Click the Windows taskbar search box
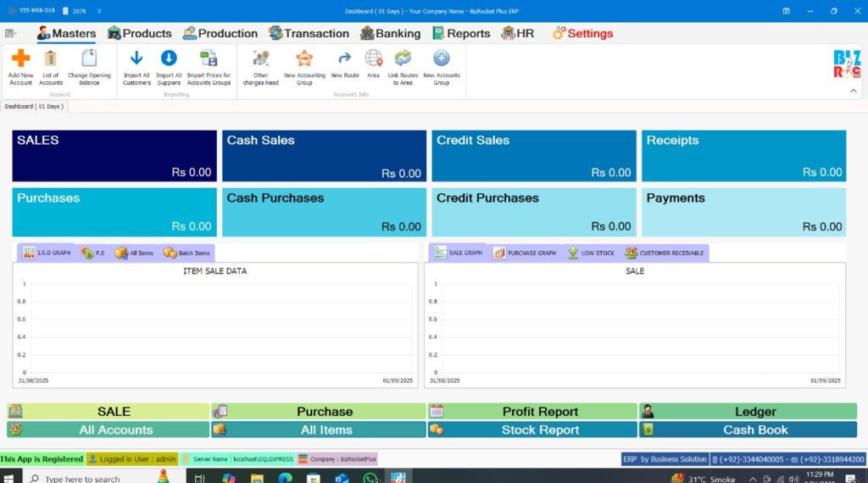This screenshot has height=483, width=868. 81,479
